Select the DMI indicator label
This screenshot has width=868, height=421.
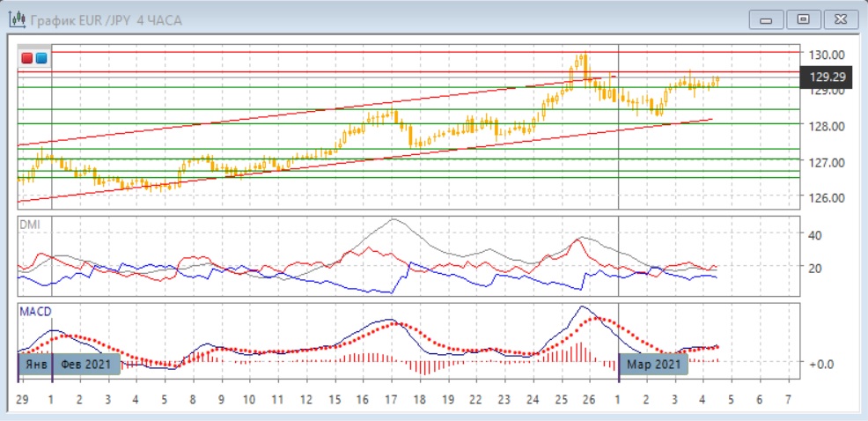[x=29, y=225]
